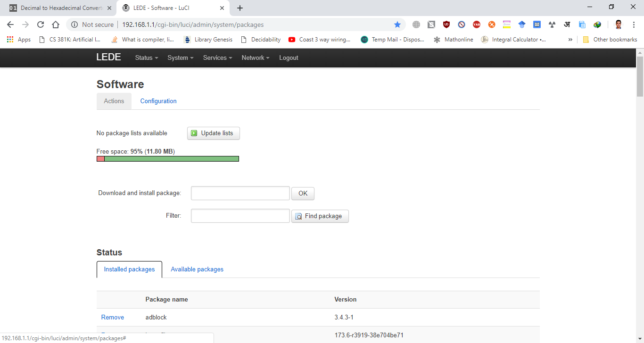Click the grey globe extension icon
644x343 pixels.
[x=416, y=24]
